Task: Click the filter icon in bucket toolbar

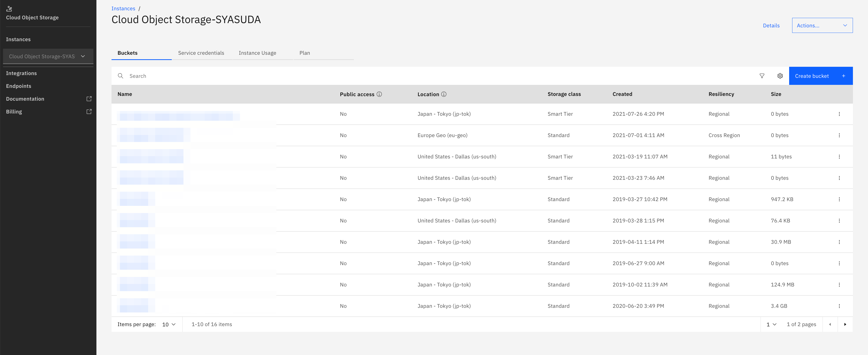Action: pos(762,76)
